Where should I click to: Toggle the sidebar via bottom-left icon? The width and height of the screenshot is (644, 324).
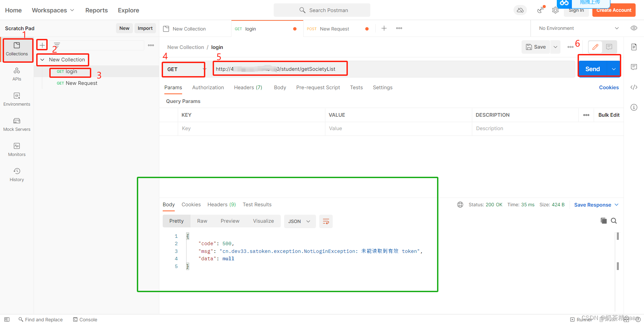[x=7, y=320]
